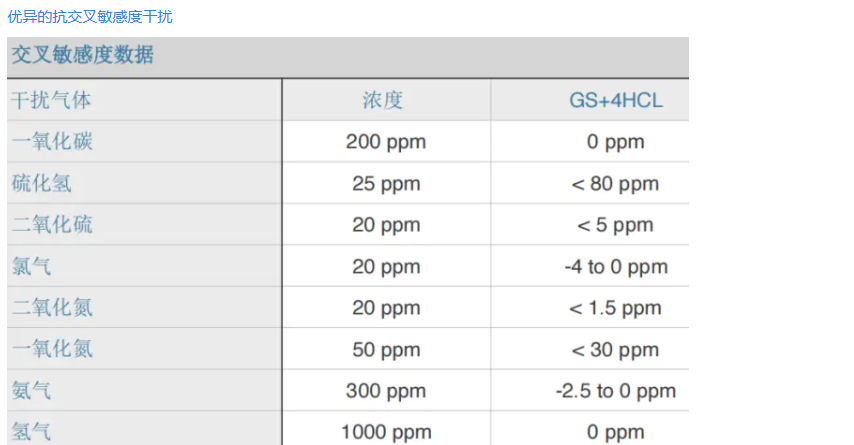This screenshot has height=445, width=854.
Task: Click the 1000 ppm concentration cell
Action: tap(386, 433)
